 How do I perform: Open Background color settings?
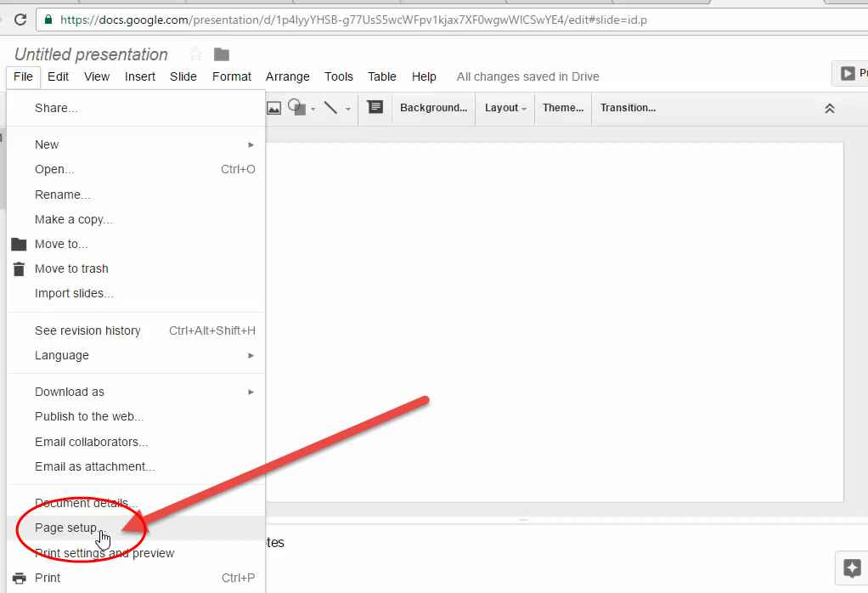click(x=433, y=107)
